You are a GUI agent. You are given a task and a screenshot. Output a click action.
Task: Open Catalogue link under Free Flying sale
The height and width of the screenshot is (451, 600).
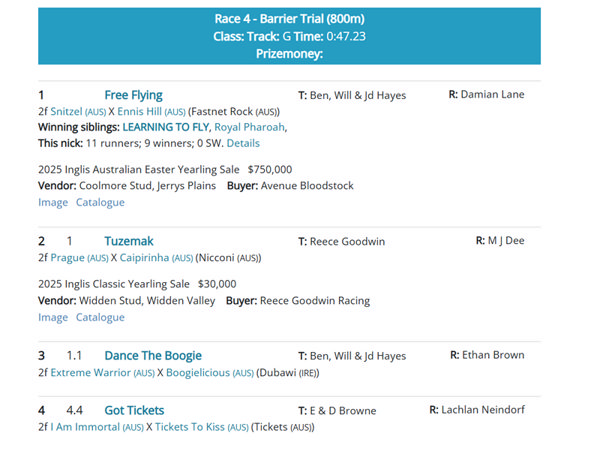[x=100, y=202]
